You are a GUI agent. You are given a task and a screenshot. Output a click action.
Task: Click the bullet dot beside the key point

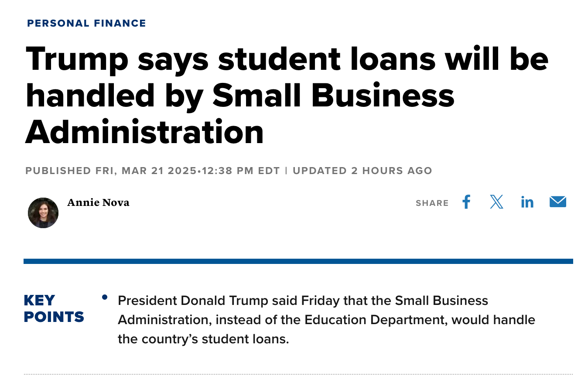pyautogui.click(x=105, y=298)
